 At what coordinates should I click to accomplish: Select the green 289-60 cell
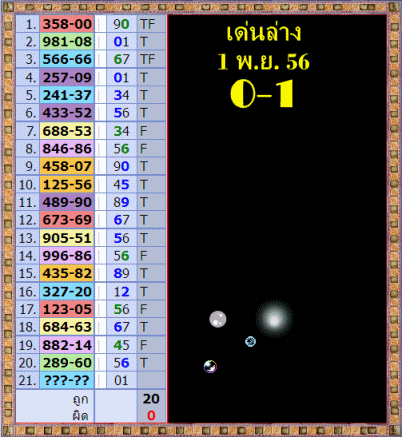(67, 363)
